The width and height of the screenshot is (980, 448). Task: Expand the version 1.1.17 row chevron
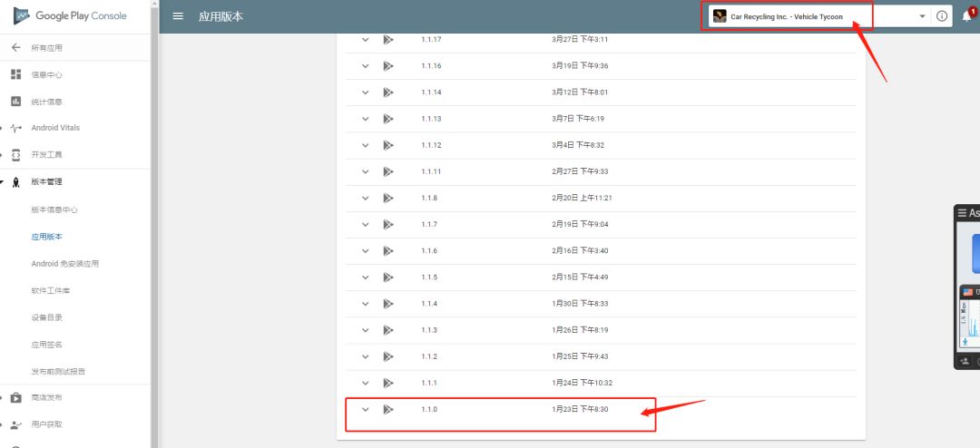[366, 39]
